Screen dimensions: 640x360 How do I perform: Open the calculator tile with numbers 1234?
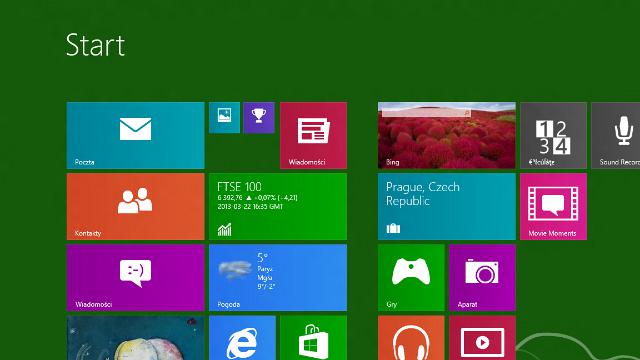[x=553, y=136]
